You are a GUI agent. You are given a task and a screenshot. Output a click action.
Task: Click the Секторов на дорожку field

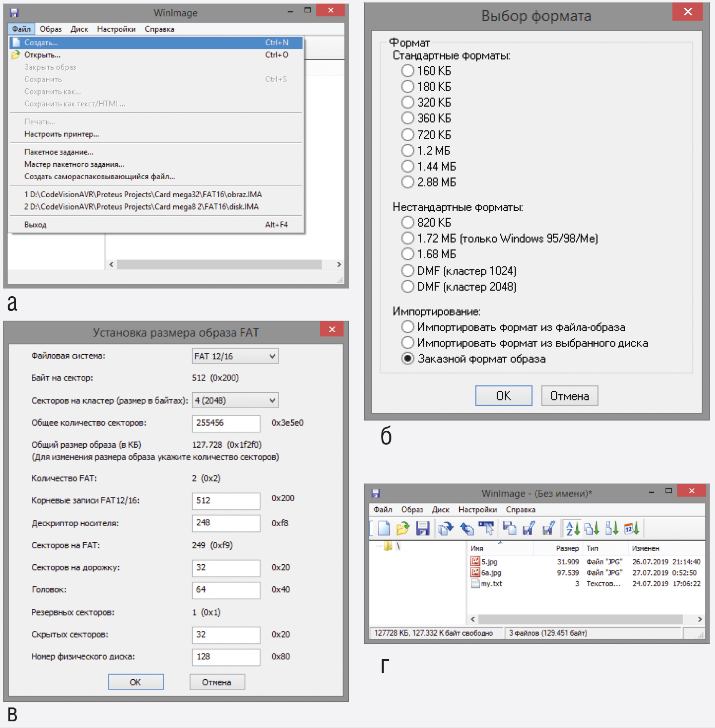[x=226, y=568]
